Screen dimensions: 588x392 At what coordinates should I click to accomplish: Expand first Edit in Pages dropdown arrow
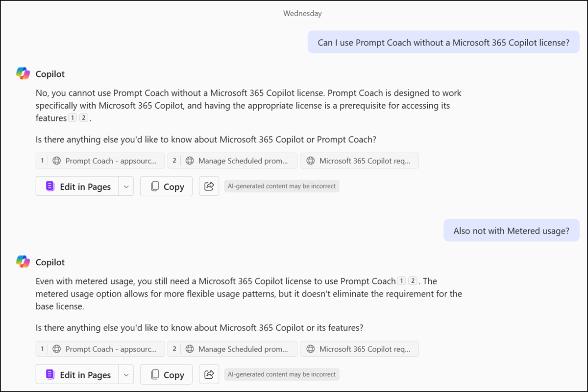click(126, 186)
